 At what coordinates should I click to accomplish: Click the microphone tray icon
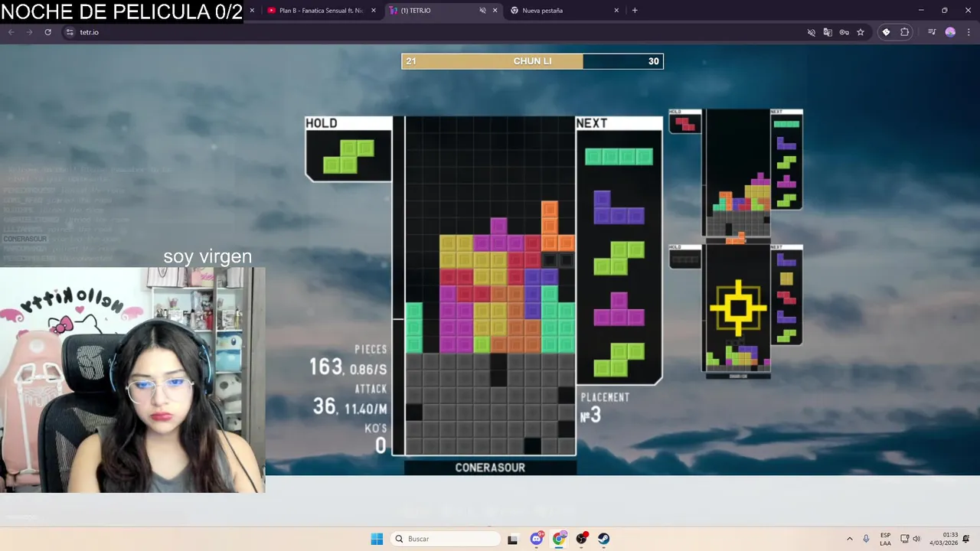[866, 539]
